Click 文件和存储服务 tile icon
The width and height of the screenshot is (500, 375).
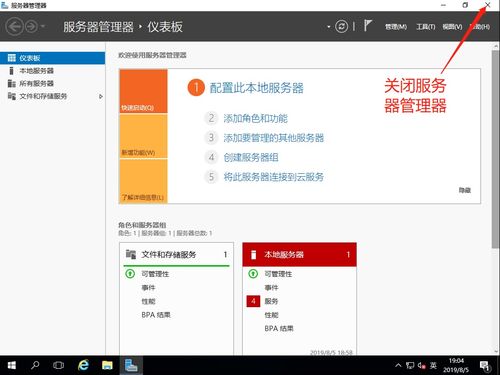click(131, 255)
